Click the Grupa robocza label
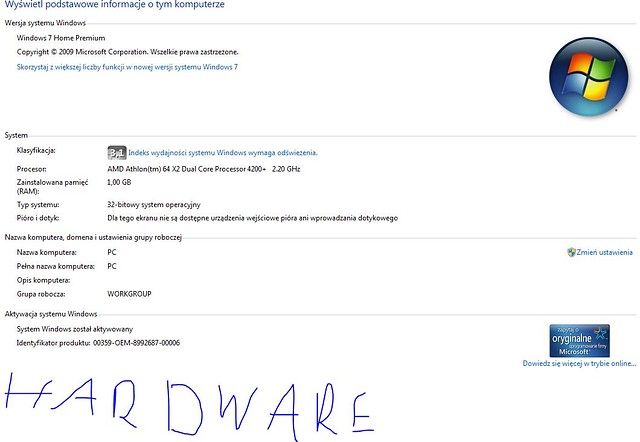The height and width of the screenshot is (442, 640). tap(41, 294)
